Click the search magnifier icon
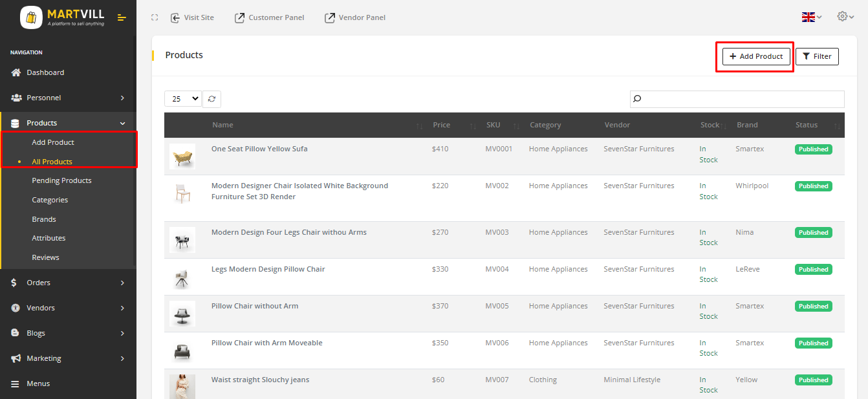The width and height of the screenshot is (868, 399). pos(637,99)
